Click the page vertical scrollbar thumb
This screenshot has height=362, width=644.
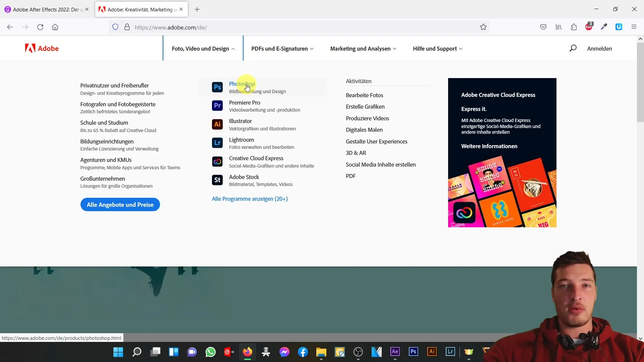640,82
